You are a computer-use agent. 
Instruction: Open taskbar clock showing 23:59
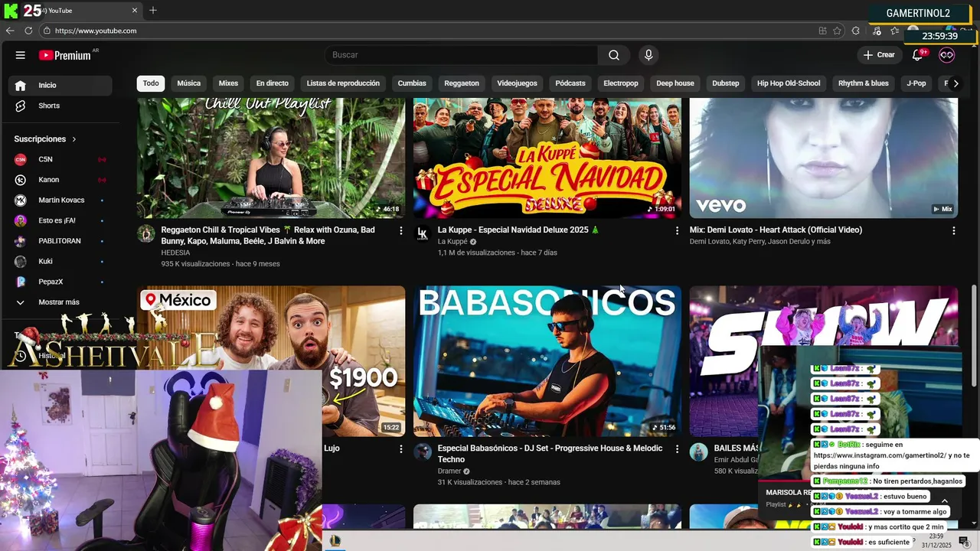(x=936, y=540)
